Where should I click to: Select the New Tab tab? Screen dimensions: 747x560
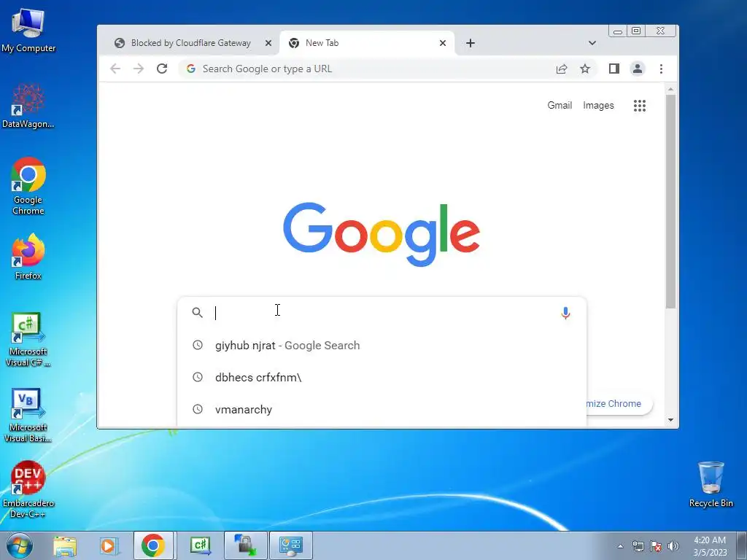click(367, 43)
